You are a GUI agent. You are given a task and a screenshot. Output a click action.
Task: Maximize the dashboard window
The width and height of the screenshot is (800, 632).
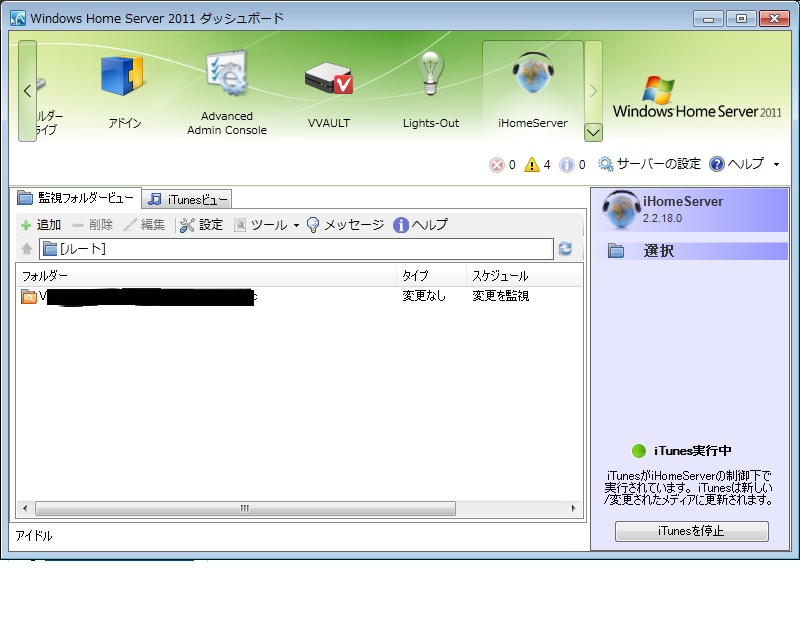pos(741,19)
